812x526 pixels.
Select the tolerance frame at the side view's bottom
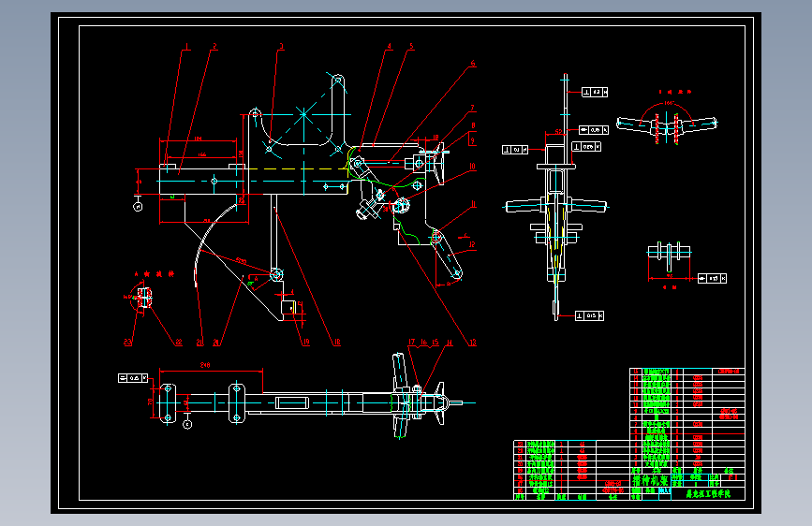click(x=589, y=315)
